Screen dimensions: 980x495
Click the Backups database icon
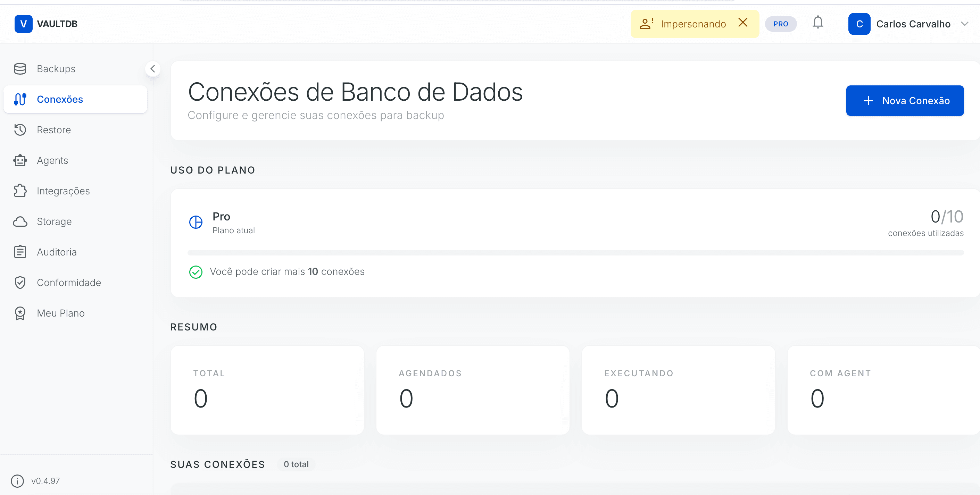coord(20,69)
